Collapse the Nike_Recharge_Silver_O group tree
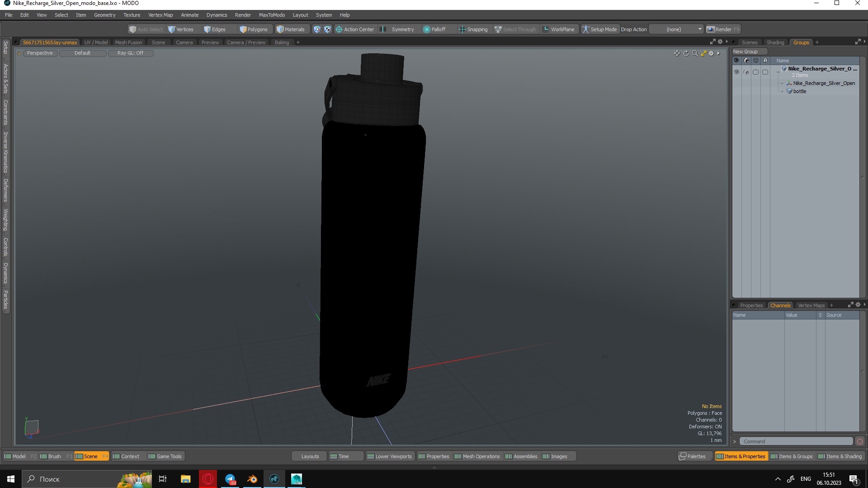 (x=778, y=72)
